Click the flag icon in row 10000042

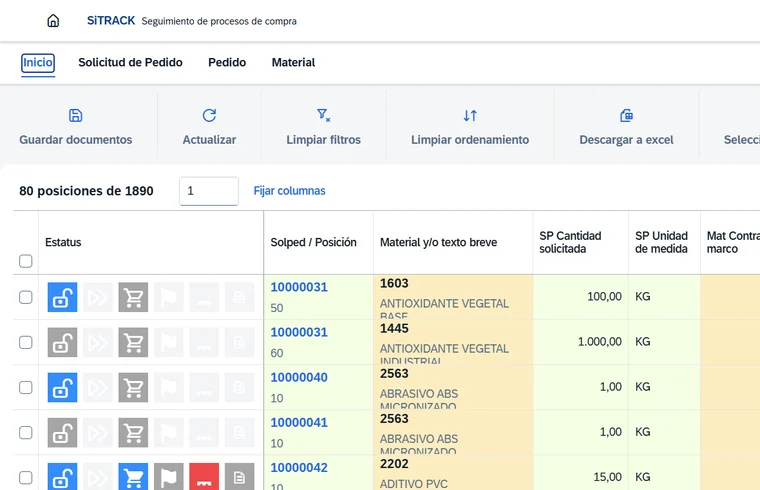tap(169, 476)
